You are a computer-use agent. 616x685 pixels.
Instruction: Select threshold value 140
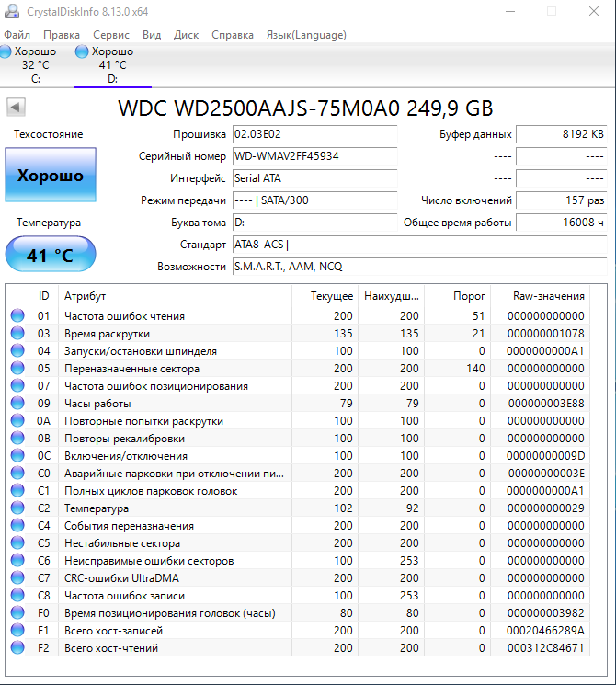[475, 369]
